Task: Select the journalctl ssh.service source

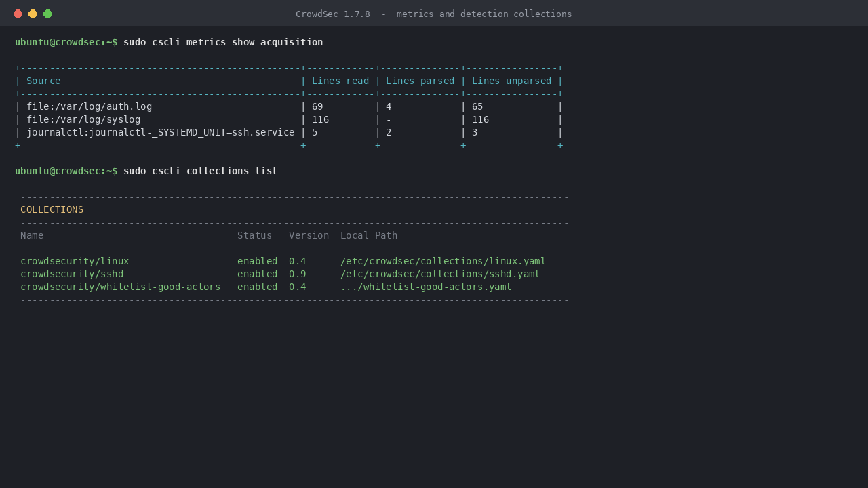Action: (x=161, y=132)
